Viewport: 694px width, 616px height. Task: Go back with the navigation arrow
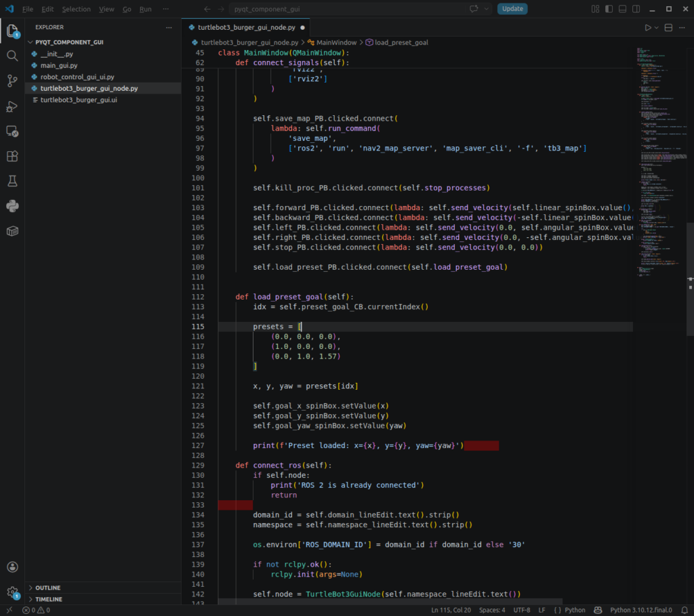[x=207, y=9]
